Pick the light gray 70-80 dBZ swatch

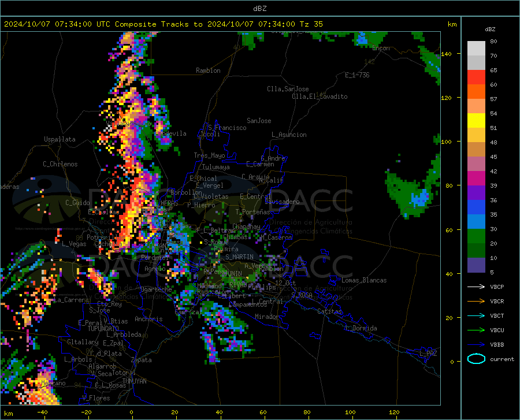tap(476, 49)
